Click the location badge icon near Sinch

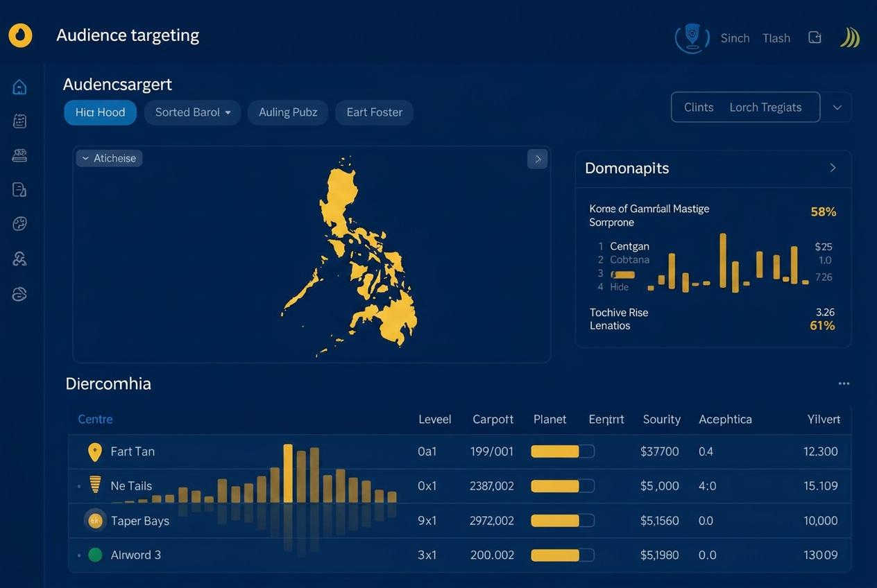(x=692, y=37)
